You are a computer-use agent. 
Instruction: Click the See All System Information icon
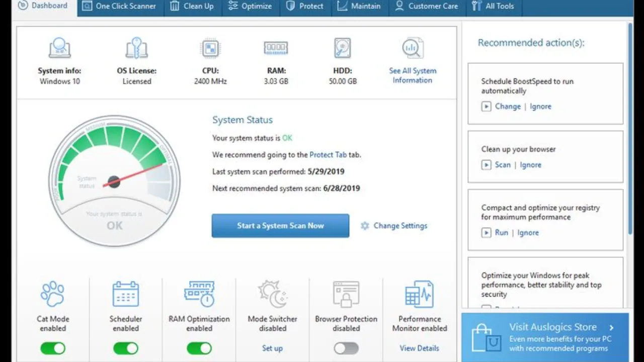(x=413, y=48)
